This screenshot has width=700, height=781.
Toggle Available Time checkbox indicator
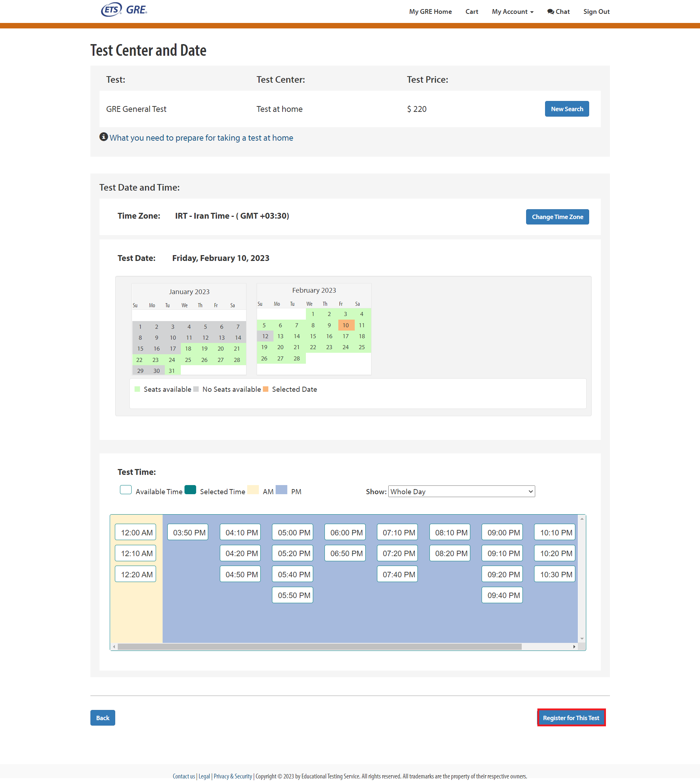126,491
